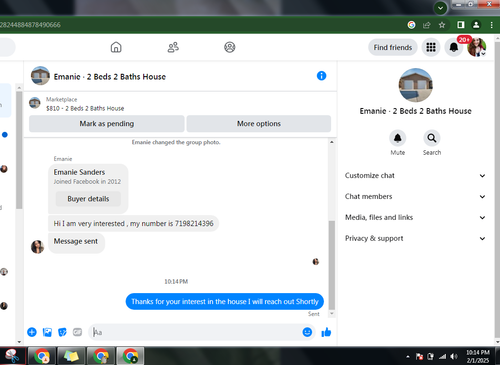
Task: Click the Google icon in address bar
Action: (x=411, y=25)
